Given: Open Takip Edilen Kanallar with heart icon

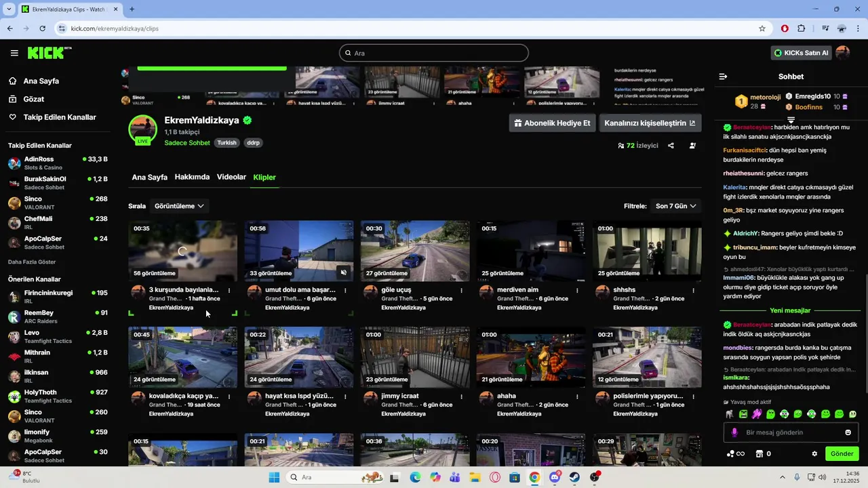Looking at the screenshot, I should (60, 117).
